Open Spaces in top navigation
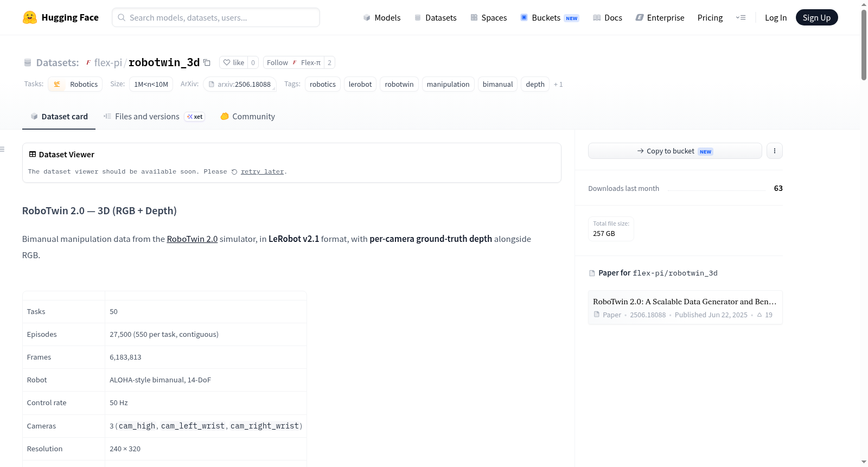Viewport: 868px width, 467px height. tap(488, 17)
